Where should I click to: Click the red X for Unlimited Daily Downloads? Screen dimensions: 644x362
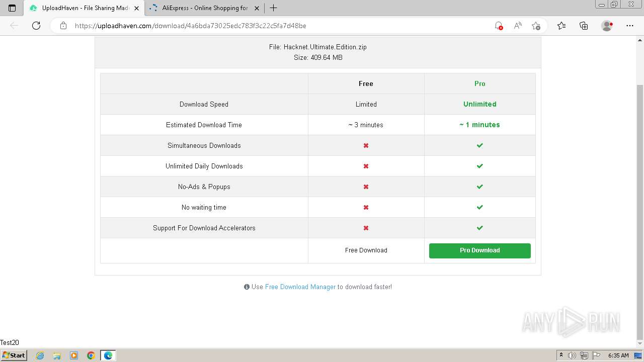click(366, 166)
